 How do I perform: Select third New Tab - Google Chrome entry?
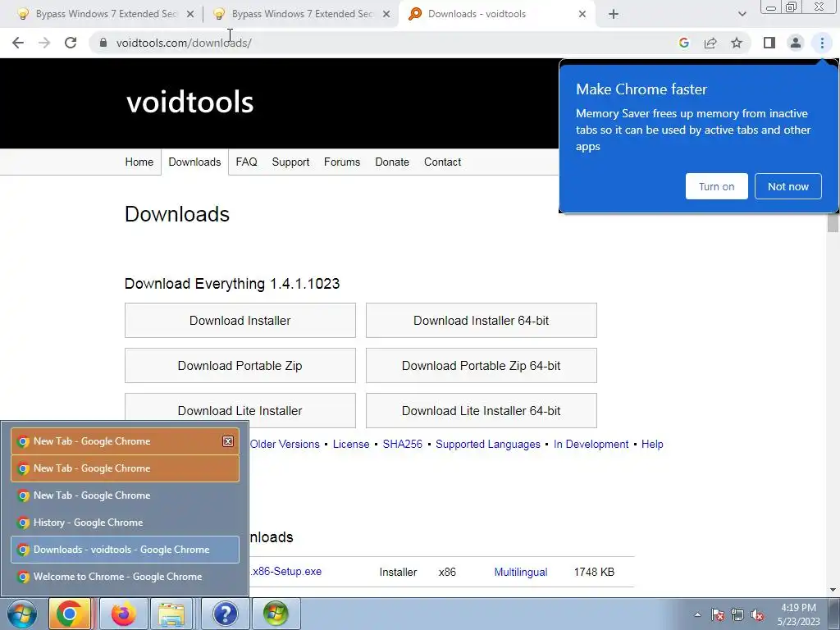[x=125, y=495]
